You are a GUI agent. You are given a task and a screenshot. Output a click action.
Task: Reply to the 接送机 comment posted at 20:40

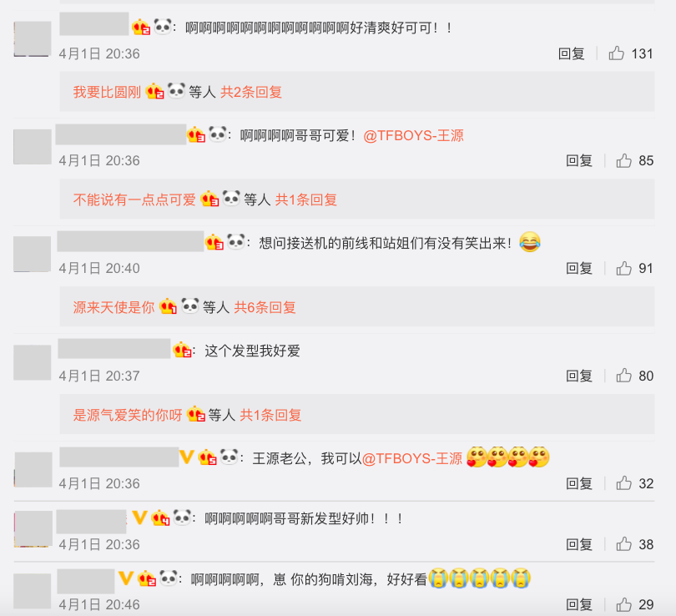pyautogui.click(x=579, y=268)
